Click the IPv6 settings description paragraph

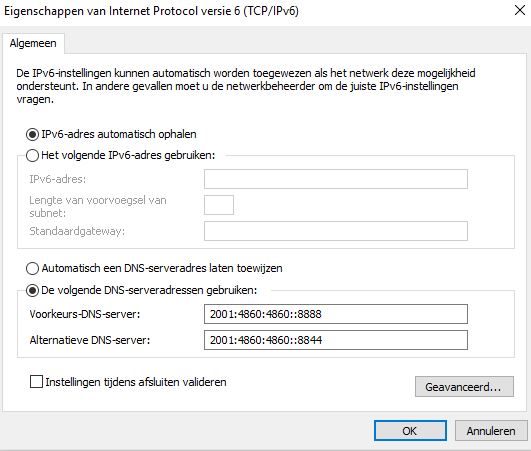(246, 86)
